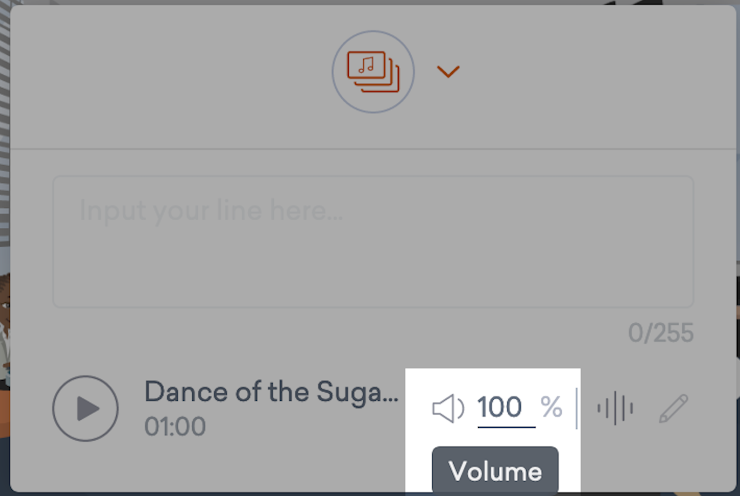Image resolution: width=740 pixels, height=496 pixels.
Task: Select the 100 volume value field
Action: 506,407
